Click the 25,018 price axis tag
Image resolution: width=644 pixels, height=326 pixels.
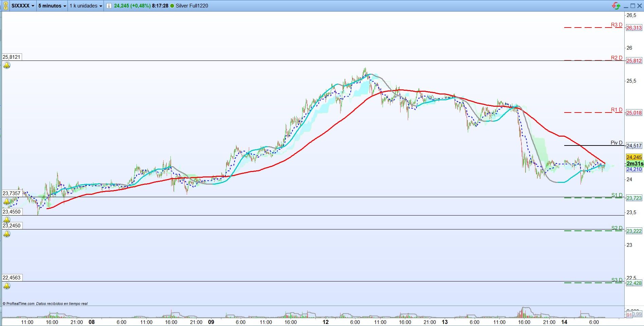click(634, 113)
